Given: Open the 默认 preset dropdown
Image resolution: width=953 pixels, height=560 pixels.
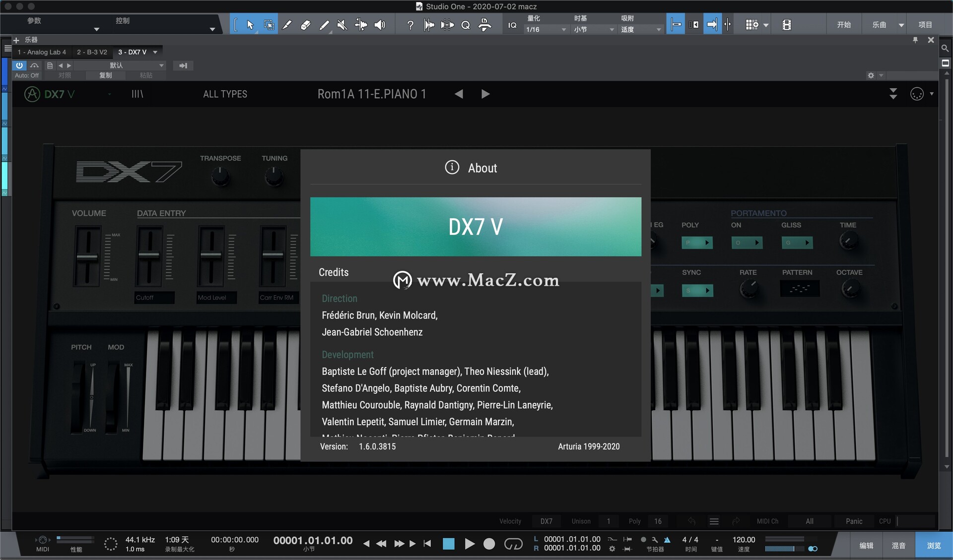Looking at the screenshot, I should click(x=120, y=65).
